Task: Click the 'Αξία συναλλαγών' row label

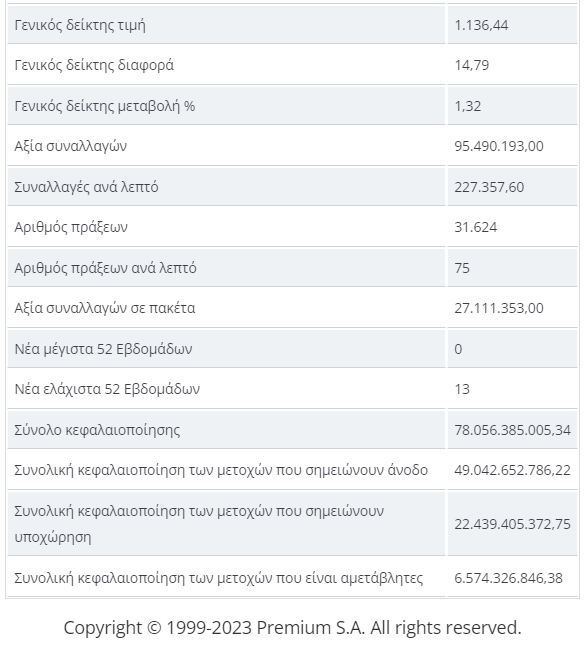Action: pos(70,146)
